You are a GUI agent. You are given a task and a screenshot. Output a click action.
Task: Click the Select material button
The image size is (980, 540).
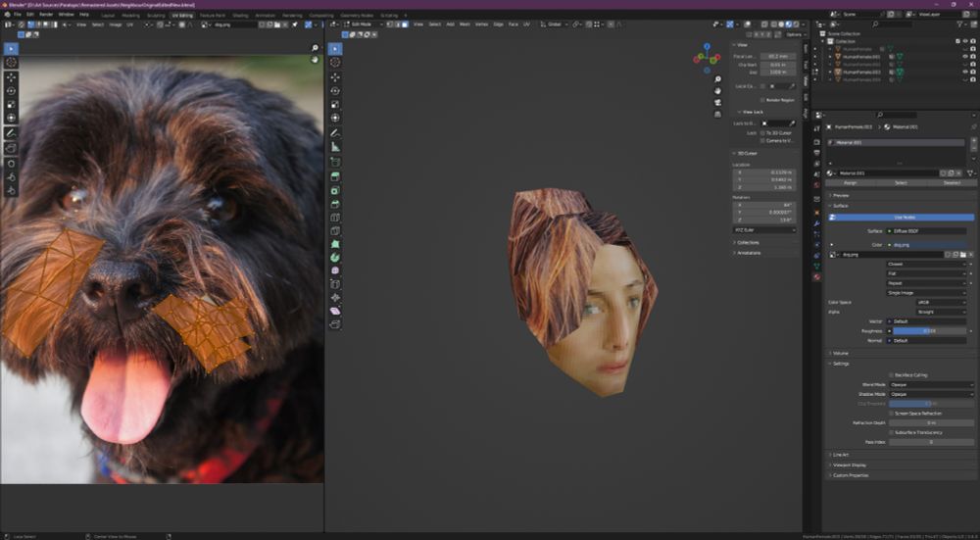click(901, 183)
